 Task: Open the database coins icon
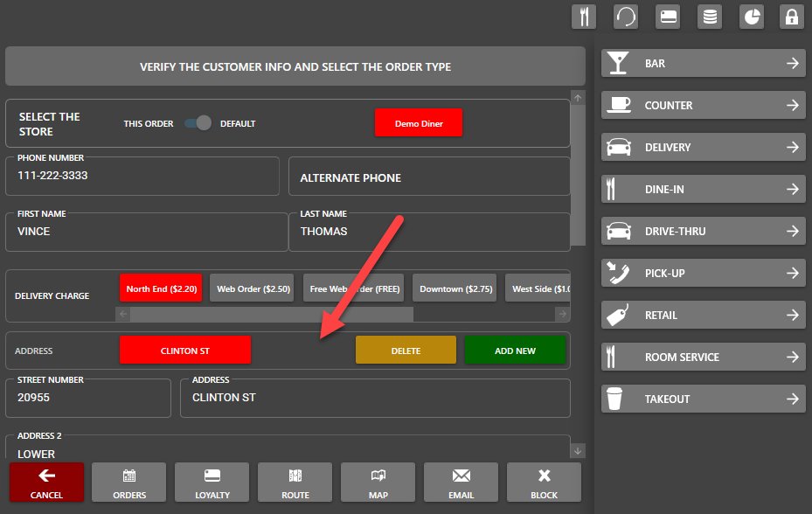[710, 17]
